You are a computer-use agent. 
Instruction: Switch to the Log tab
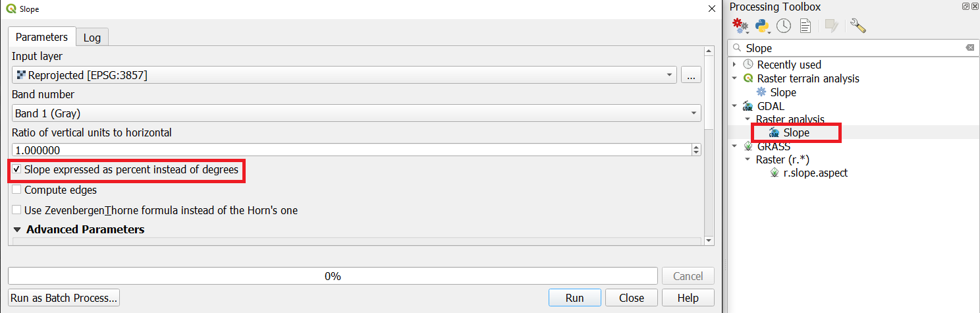click(92, 37)
